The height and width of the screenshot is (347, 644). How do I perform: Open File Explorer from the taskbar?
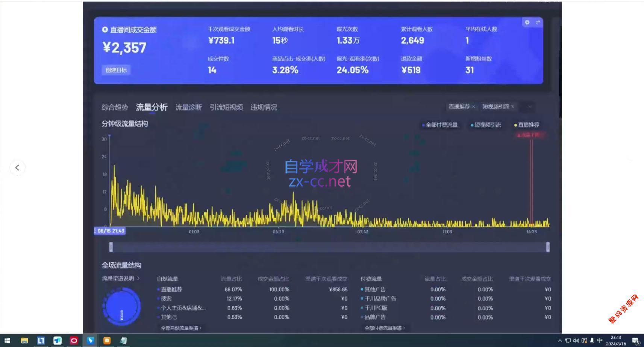point(24,341)
